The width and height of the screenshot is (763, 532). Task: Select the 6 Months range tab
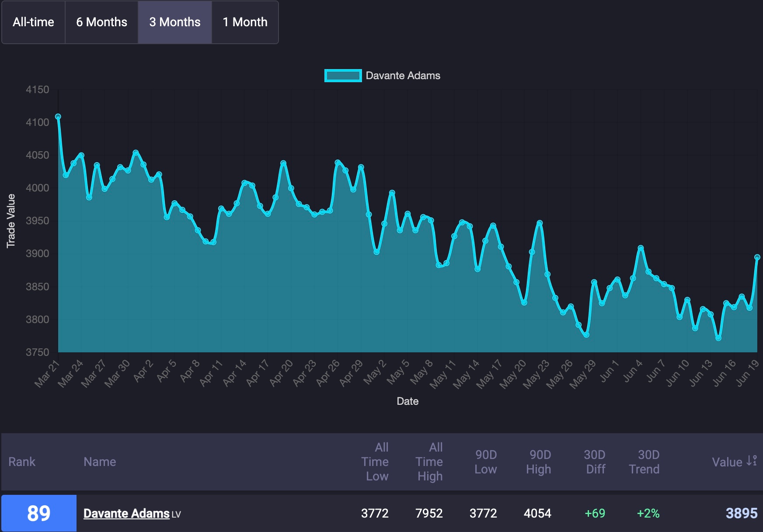click(101, 22)
